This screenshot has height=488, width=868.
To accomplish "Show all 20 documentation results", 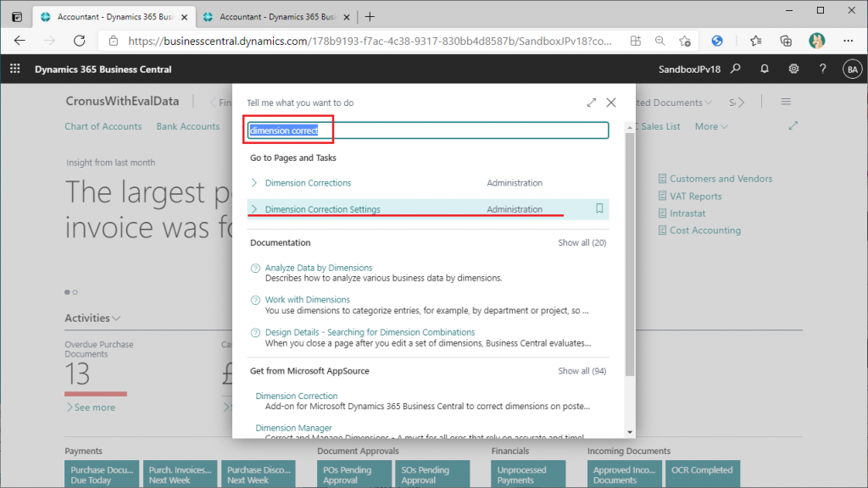I will click(x=581, y=242).
